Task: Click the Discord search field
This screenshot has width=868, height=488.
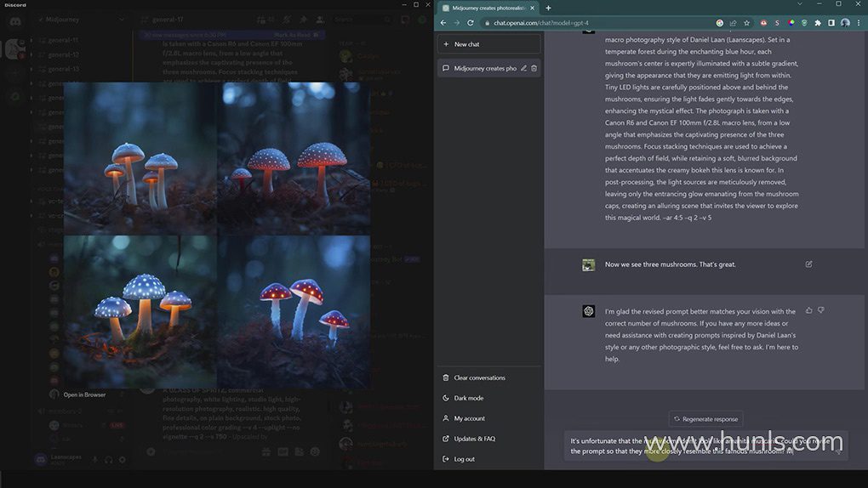Action: click(x=363, y=20)
